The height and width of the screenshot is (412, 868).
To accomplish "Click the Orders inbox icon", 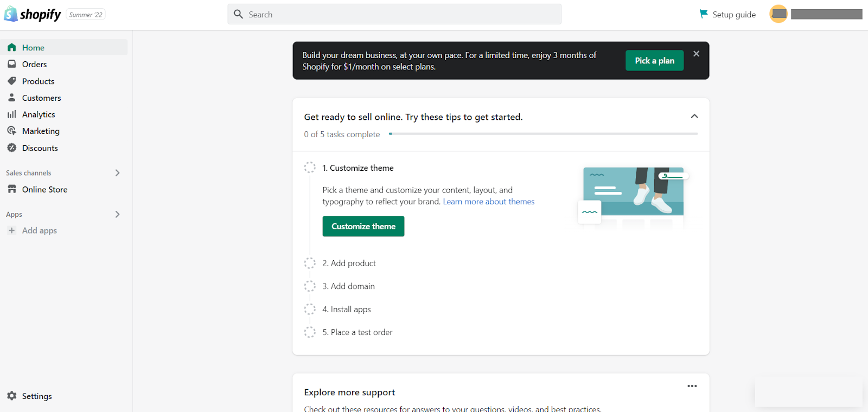I will click(x=12, y=64).
